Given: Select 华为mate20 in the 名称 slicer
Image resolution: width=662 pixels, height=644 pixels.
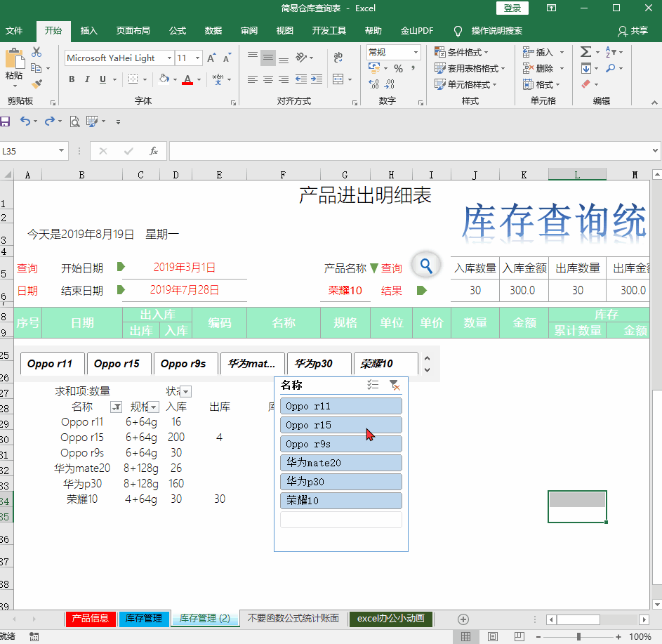Looking at the screenshot, I should [341, 463].
